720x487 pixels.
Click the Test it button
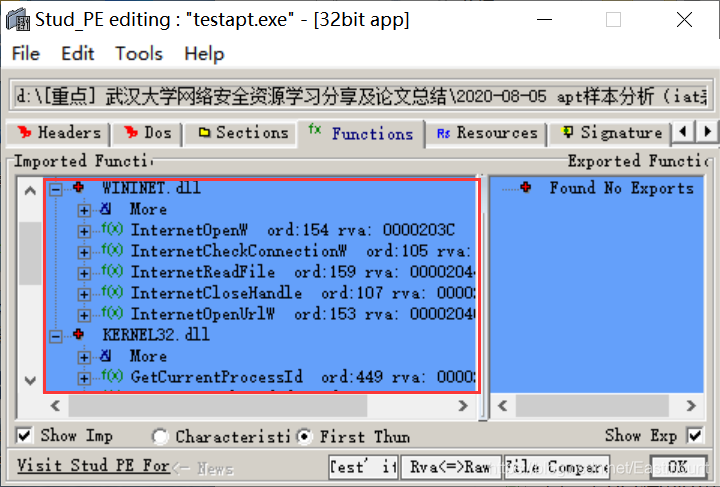pyautogui.click(x=363, y=467)
